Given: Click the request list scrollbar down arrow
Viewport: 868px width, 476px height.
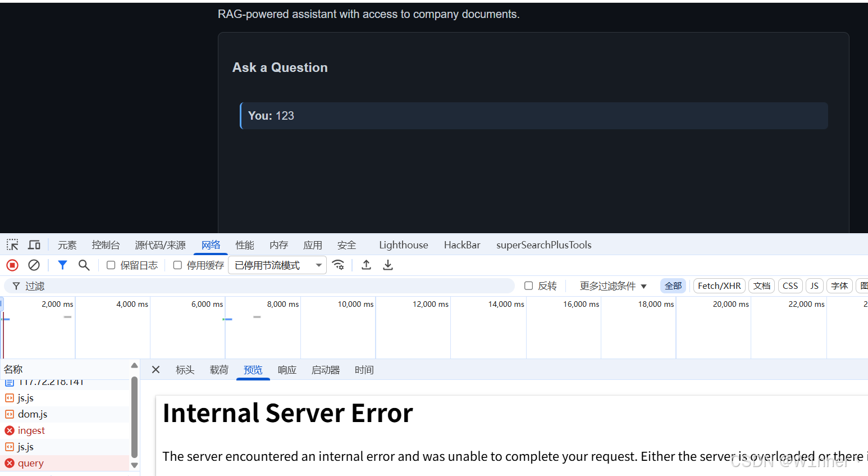Looking at the screenshot, I should [x=135, y=465].
